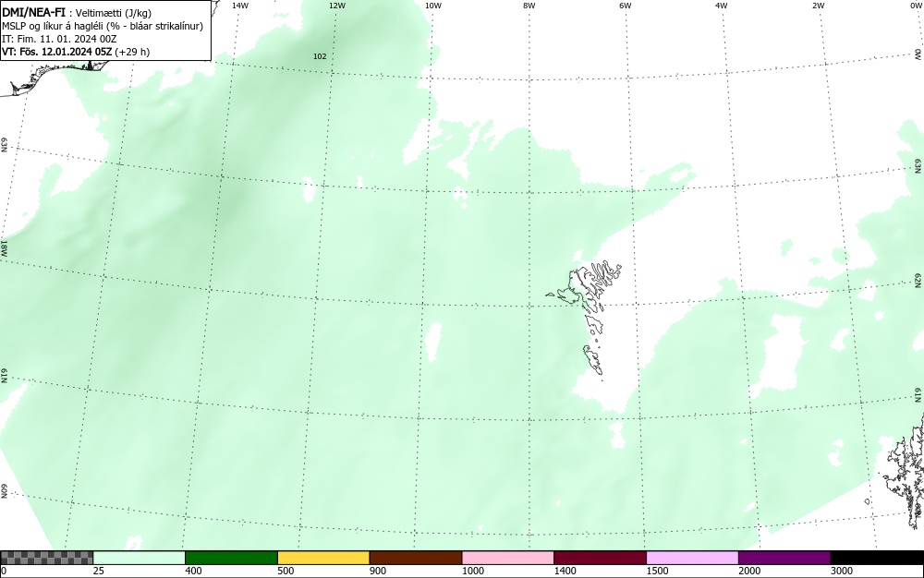Click the legend value "25"
Screen dimensions: 924x578
click(x=99, y=571)
